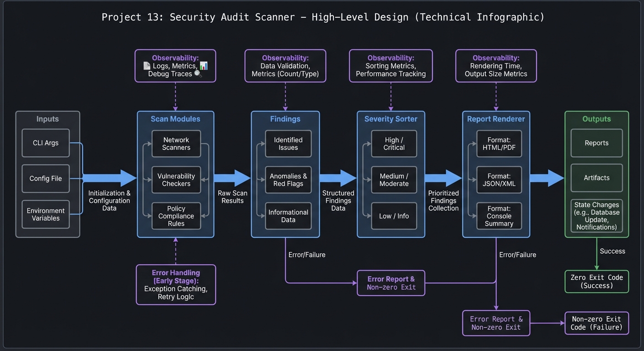The image size is (644, 351).
Task: Click the Zero Exit Code (Success) box
Action: tap(596, 282)
